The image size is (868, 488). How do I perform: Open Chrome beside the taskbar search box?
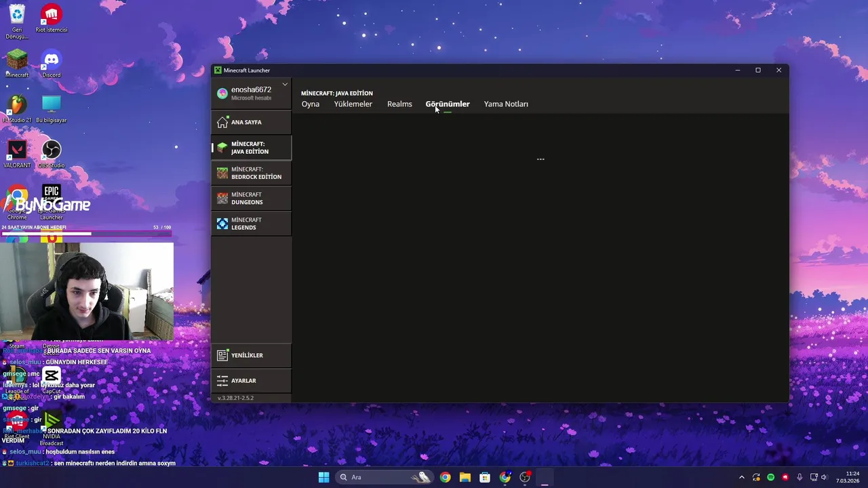(445, 477)
